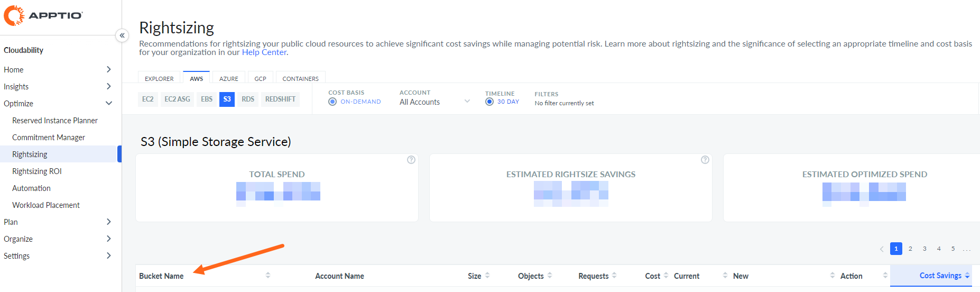Go to page 4
Screen dimensions: 980x292
939,249
